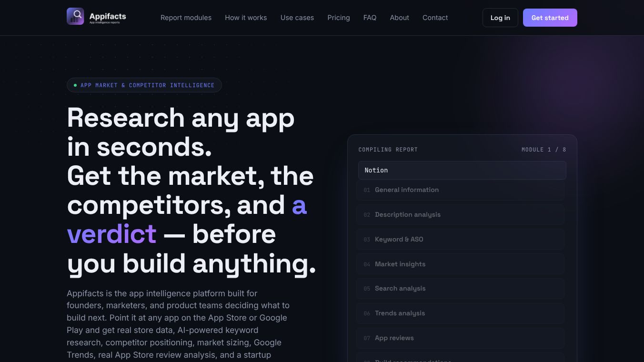The image size is (644, 362).
Task: Open the FAQ link
Action: [370, 18]
